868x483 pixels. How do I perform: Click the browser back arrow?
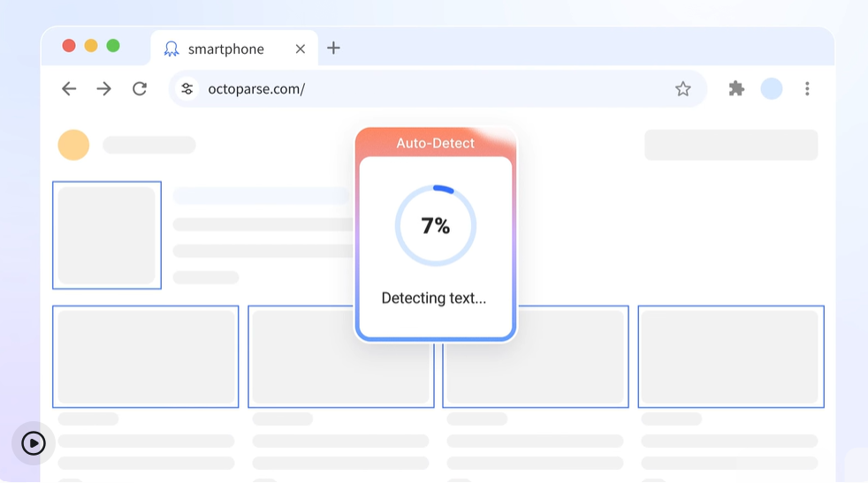coord(69,88)
